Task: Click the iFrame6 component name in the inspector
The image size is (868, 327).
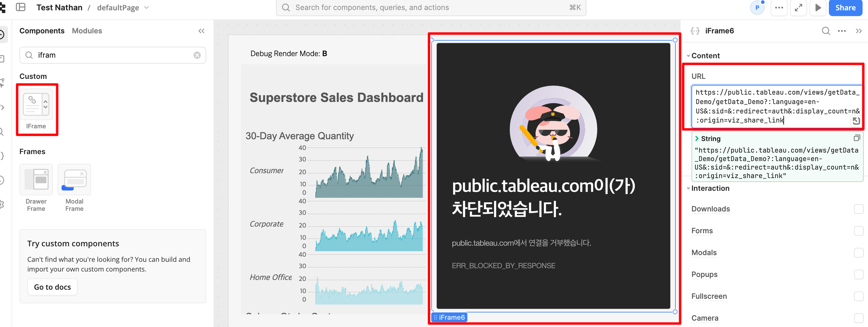Action: [719, 31]
